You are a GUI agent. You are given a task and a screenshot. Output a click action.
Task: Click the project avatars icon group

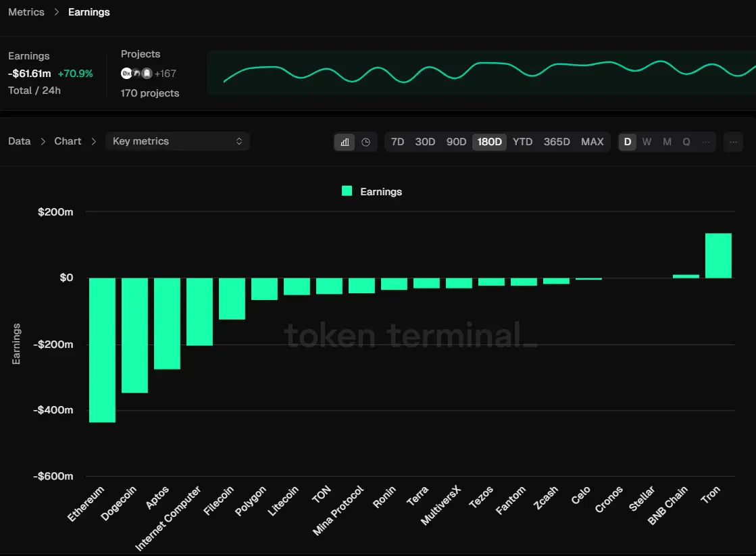136,73
